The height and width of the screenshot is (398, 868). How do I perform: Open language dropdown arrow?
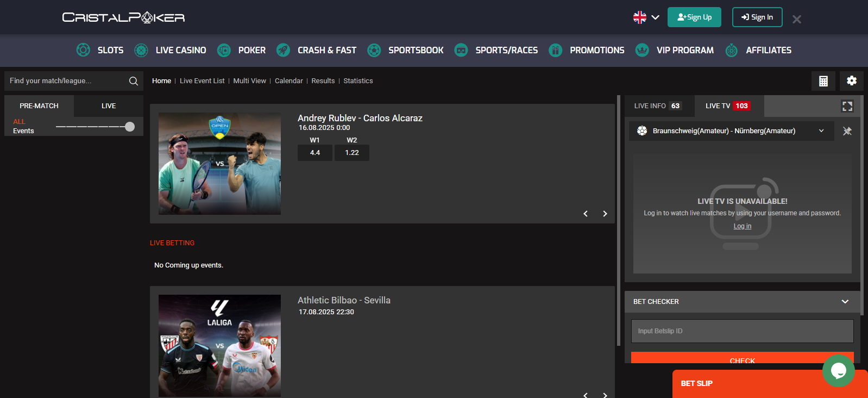point(656,17)
